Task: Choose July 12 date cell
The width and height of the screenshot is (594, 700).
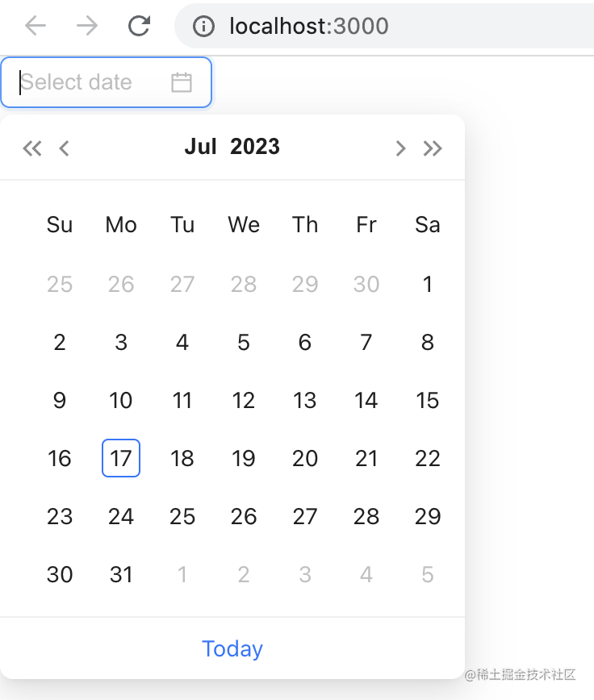Action: [244, 400]
